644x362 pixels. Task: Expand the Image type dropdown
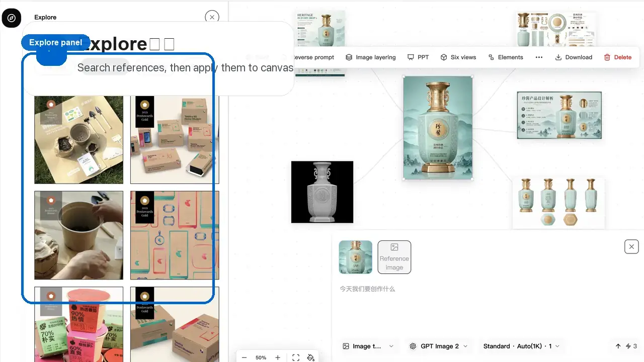click(368, 346)
